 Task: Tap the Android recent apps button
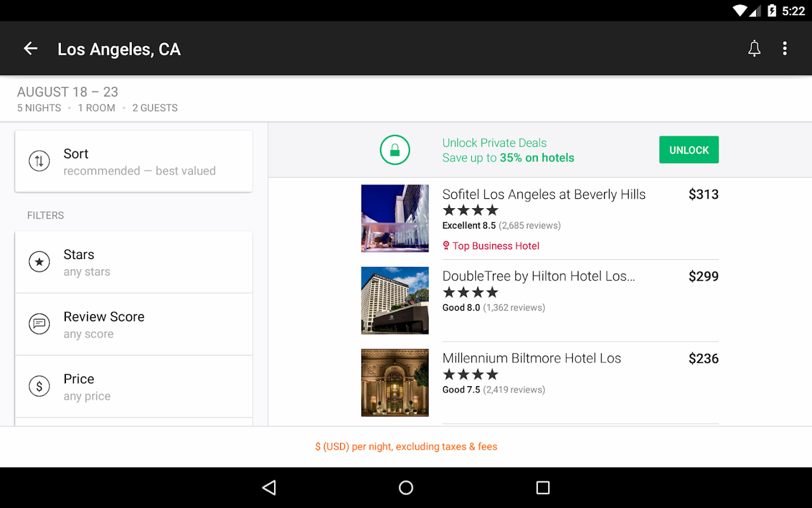click(542, 488)
